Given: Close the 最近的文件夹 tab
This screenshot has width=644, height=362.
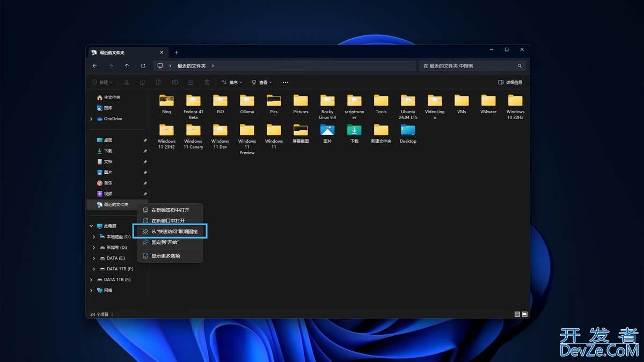Looking at the screenshot, I should pos(162,53).
